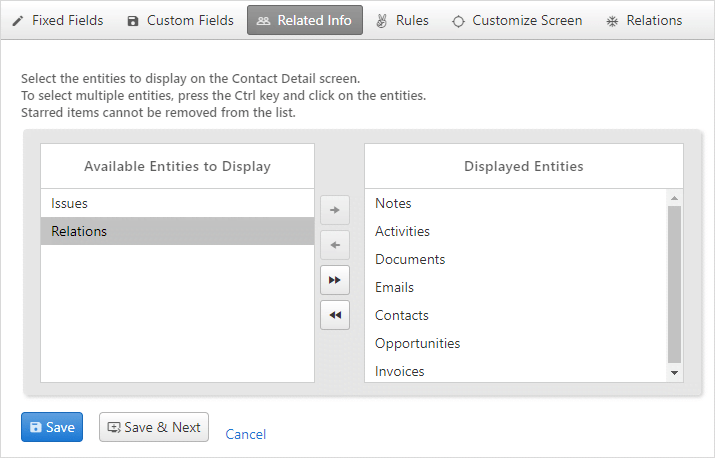The height and width of the screenshot is (458, 715).
Task: Click the scroll down arrow of displayed entities
Action: (x=674, y=373)
